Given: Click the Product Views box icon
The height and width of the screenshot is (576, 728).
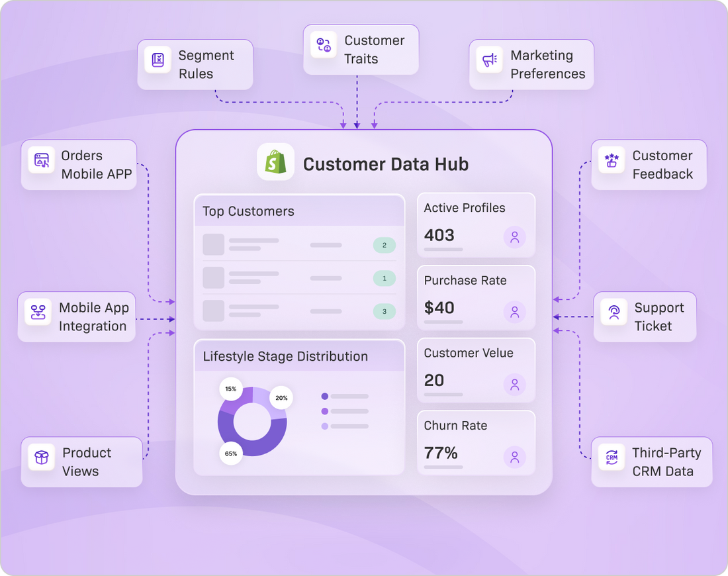Looking at the screenshot, I should click(x=41, y=457).
